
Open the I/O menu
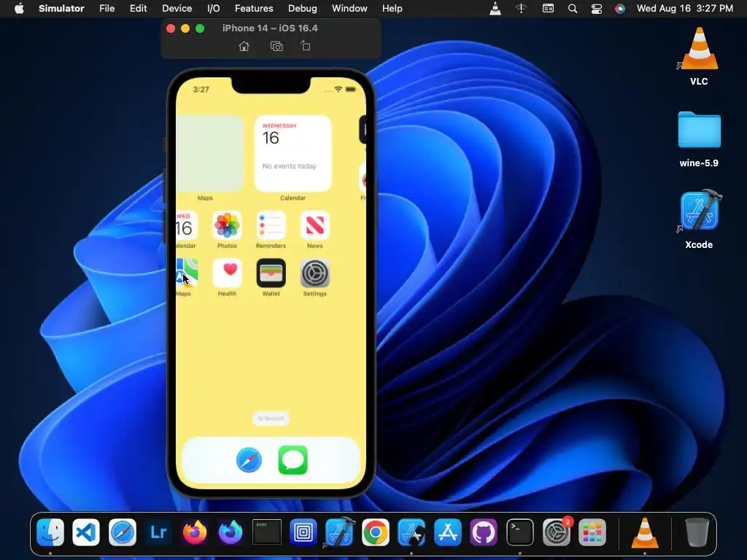(x=214, y=9)
